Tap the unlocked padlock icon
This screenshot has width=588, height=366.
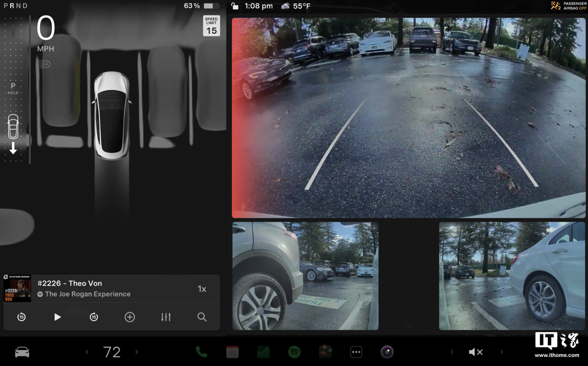click(x=235, y=6)
